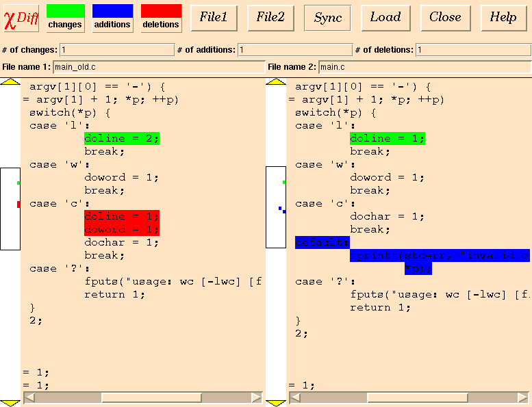Image resolution: width=532 pixels, height=407 pixels.
Task: Toggle the Sync button
Action: tap(328, 18)
